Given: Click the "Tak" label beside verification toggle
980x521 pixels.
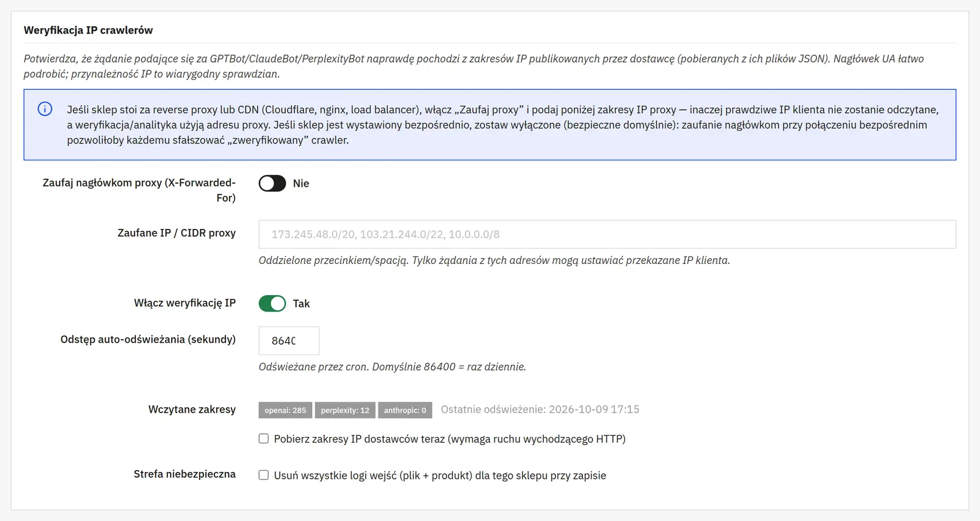Looking at the screenshot, I should (301, 304).
